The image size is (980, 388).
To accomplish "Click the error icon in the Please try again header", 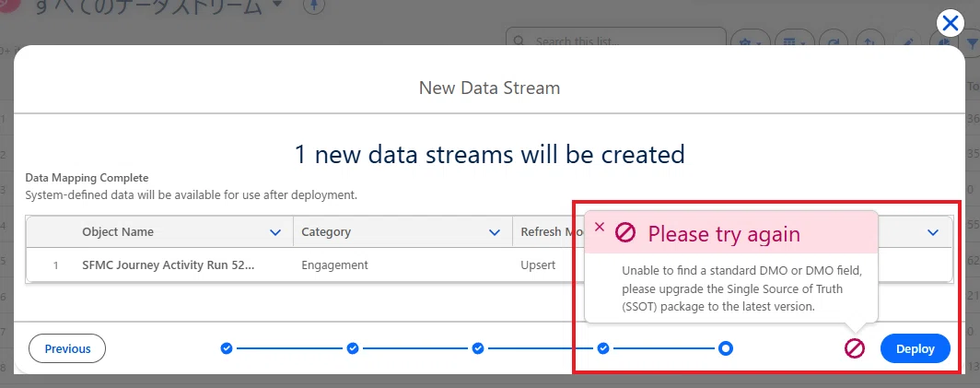I will (625, 233).
